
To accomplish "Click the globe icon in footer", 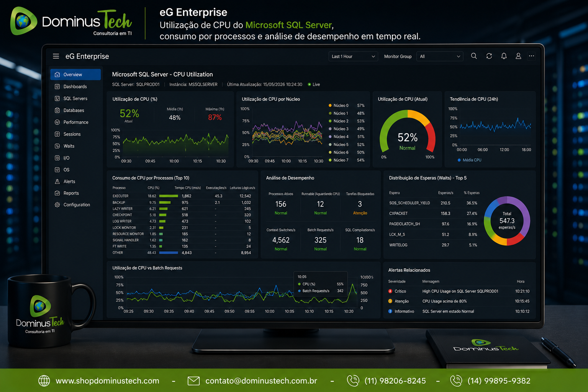I will pyautogui.click(x=44, y=381).
